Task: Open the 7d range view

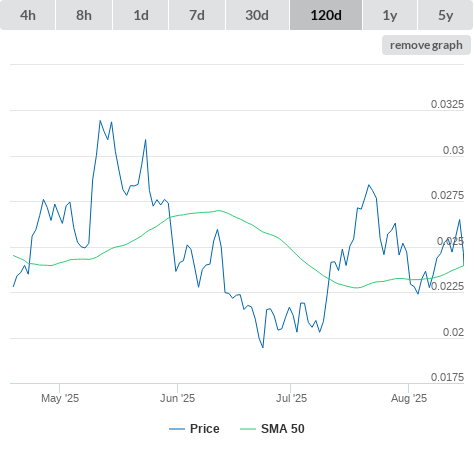Action: [197, 15]
